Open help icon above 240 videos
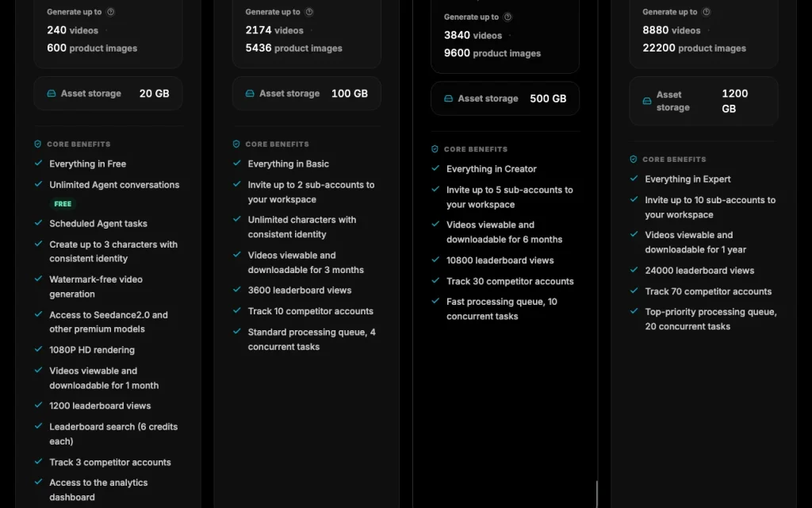 [110, 12]
